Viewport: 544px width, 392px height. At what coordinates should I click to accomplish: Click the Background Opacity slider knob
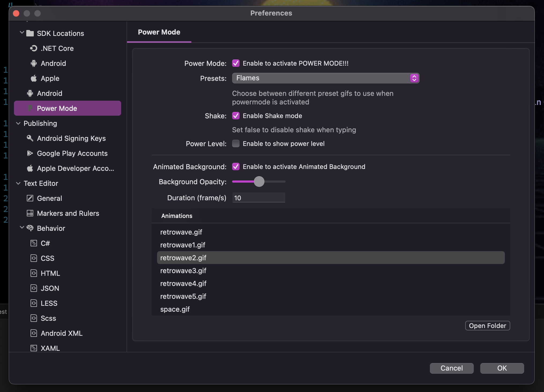(x=259, y=182)
